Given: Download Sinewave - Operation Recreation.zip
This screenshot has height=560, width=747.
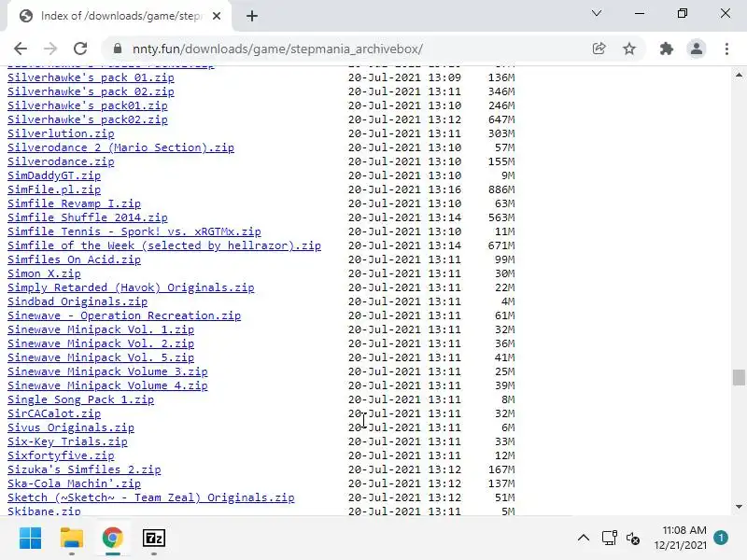Looking at the screenshot, I should pyautogui.click(x=124, y=315).
